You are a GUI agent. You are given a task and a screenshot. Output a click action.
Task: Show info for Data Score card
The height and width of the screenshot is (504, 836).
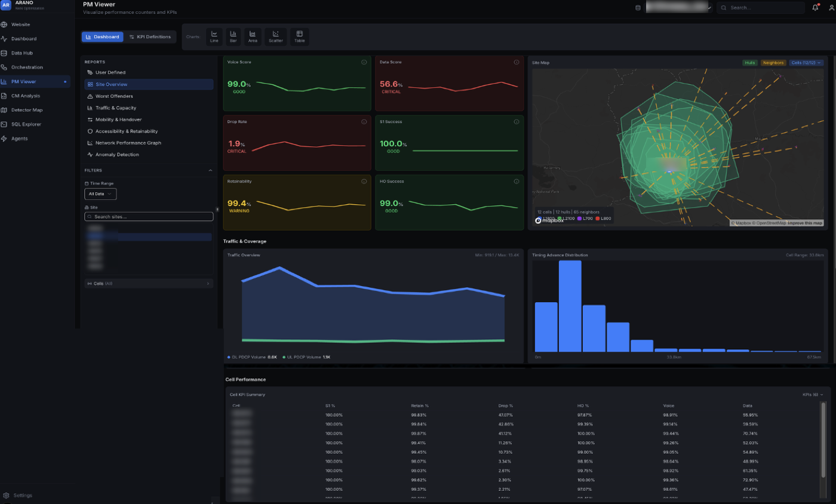pos(517,62)
